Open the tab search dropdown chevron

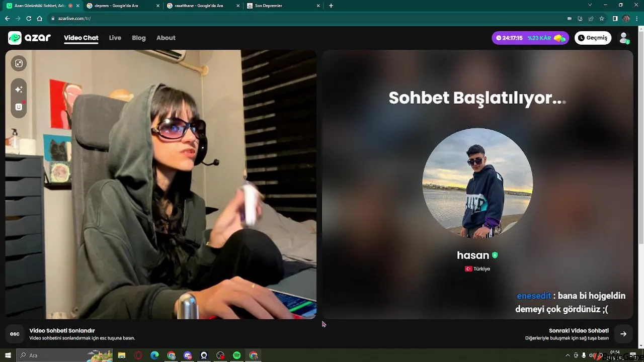[590, 5]
